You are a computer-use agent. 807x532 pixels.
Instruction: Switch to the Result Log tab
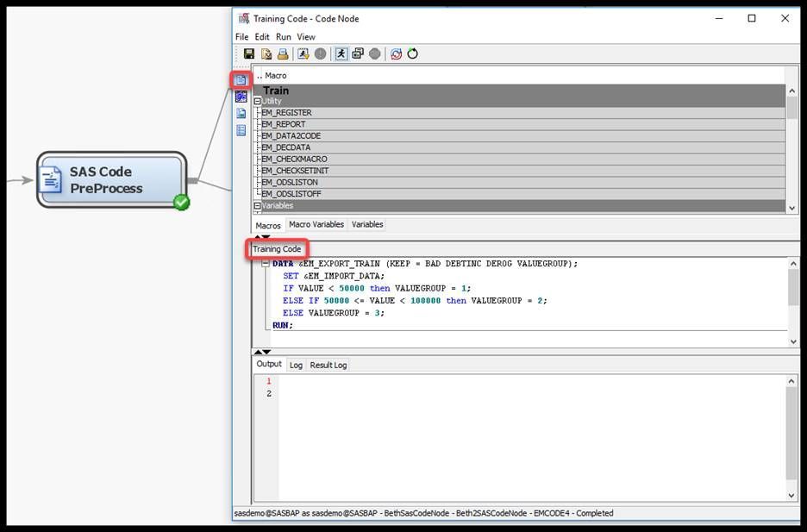[x=328, y=365]
